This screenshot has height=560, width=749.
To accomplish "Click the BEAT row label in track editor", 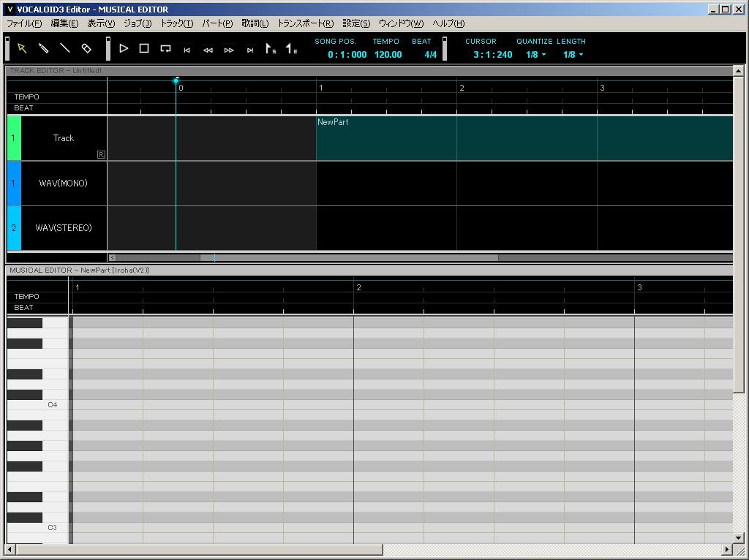I will click(23, 108).
